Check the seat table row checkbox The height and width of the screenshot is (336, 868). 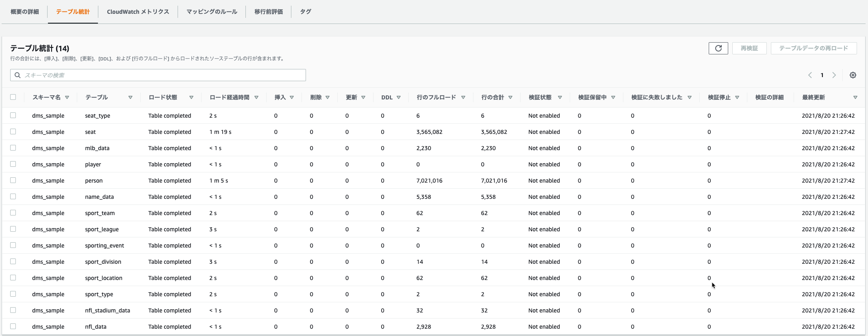pyautogui.click(x=13, y=131)
